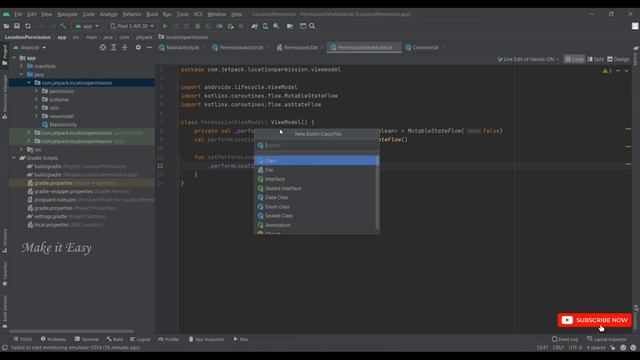This screenshot has width=640, height=360.
Task: Switch editor to Design view
Action: pos(618,59)
